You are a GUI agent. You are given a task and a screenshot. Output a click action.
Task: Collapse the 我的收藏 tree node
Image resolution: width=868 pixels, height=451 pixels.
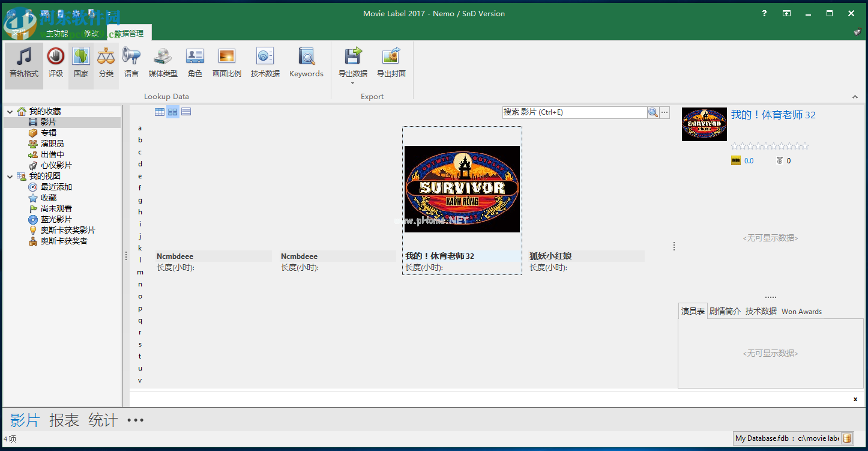[x=10, y=111]
